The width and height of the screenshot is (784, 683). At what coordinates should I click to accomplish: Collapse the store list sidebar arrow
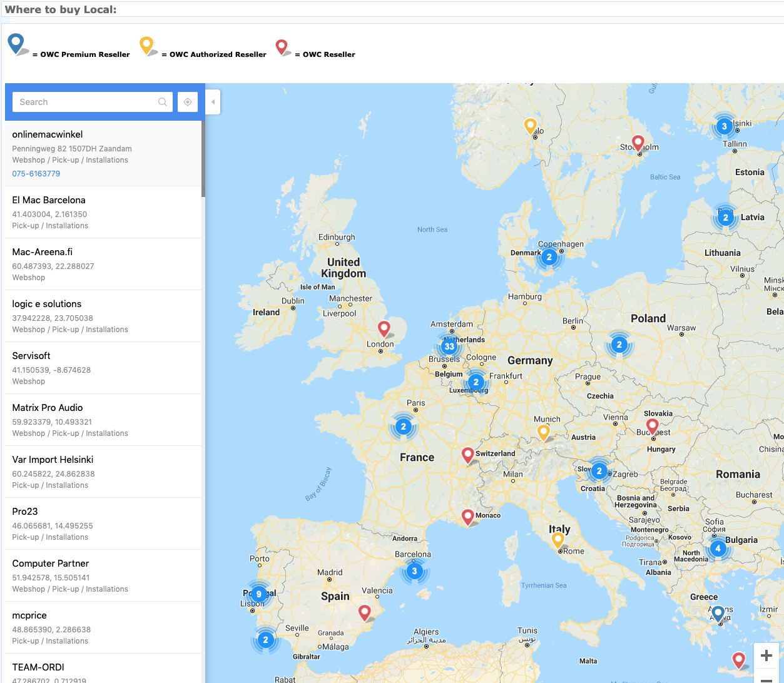[x=213, y=102]
